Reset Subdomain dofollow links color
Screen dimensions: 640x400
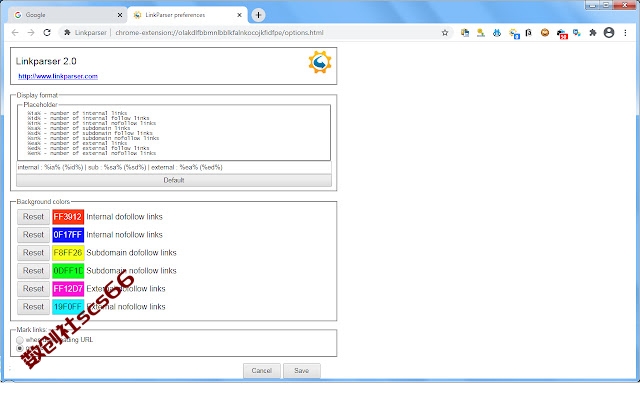click(33, 253)
